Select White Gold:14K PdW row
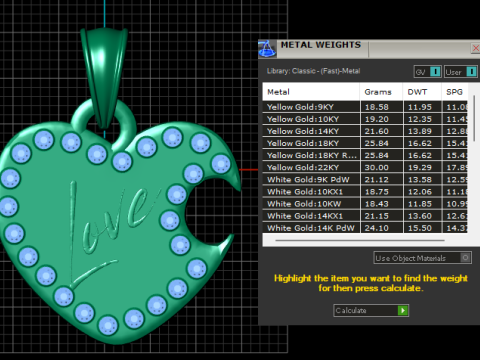The width and height of the screenshot is (480, 360). (x=365, y=228)
